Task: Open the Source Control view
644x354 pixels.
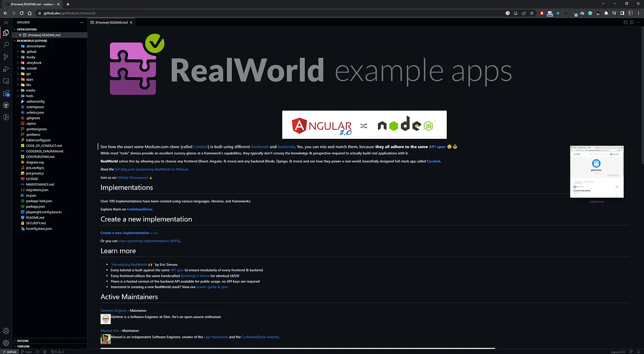Action: (6, 57)
